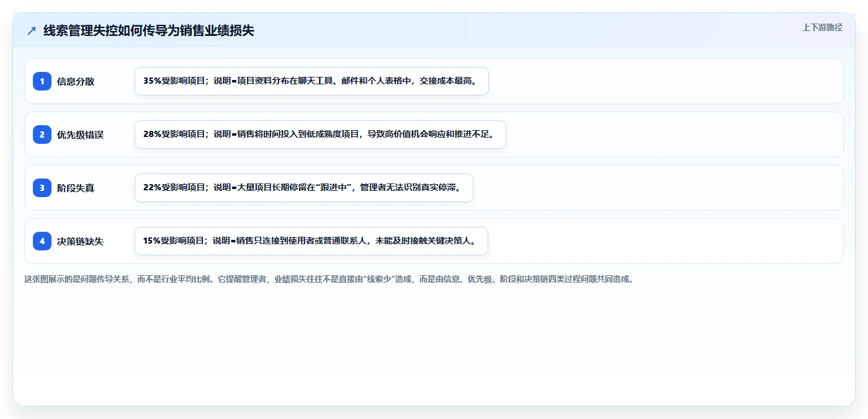Click the 22%受影响项目 description box
Viewport: 868px width, 419px height.
click(304, 188)
